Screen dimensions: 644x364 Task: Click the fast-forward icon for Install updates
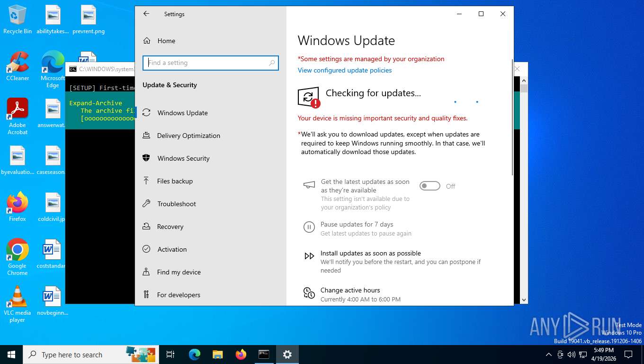tap(309, 256)
